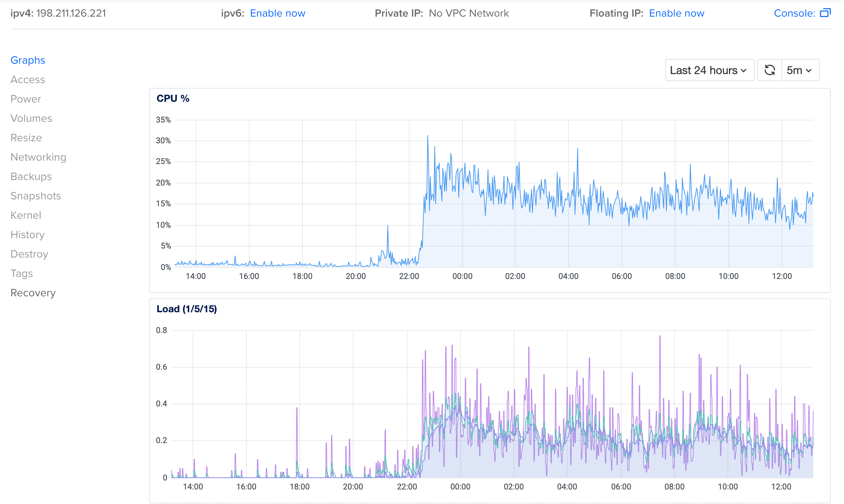Click the CPU % chart title
Image resolution: width=844 pixels, height=504 pixels.
point(173,99)
